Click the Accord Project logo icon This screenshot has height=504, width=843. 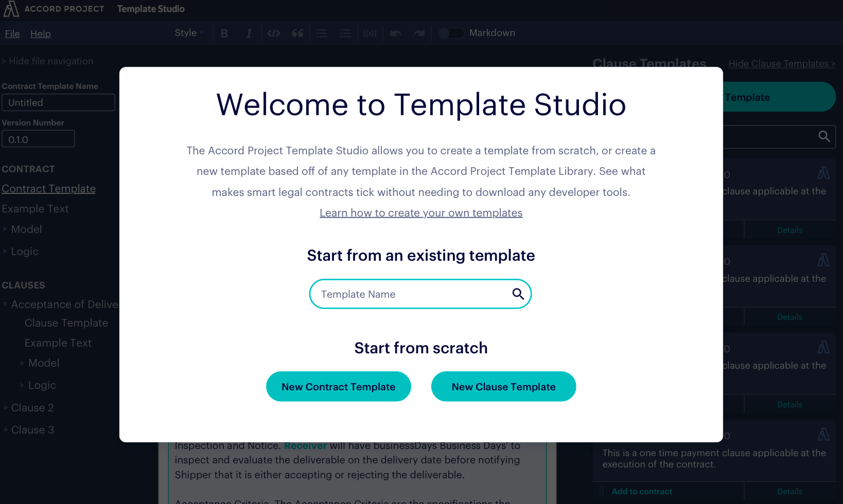coord(11,9)
